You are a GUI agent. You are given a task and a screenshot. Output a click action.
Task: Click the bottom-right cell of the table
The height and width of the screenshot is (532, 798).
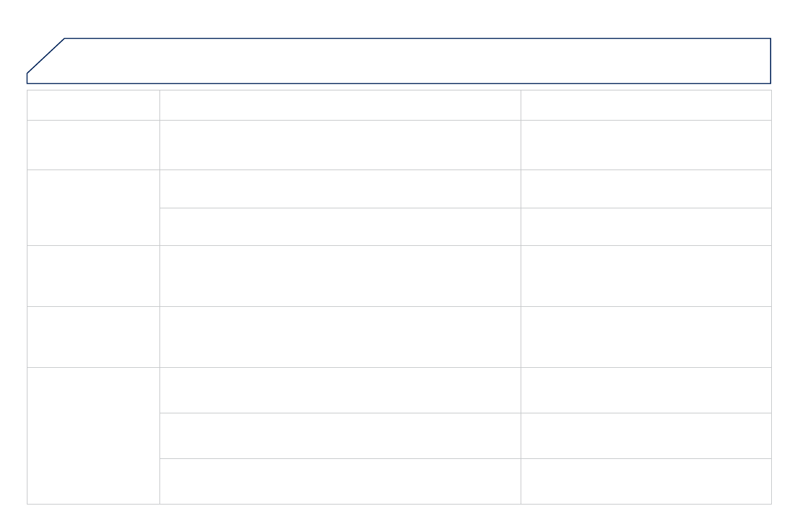[x=645, y=481]
